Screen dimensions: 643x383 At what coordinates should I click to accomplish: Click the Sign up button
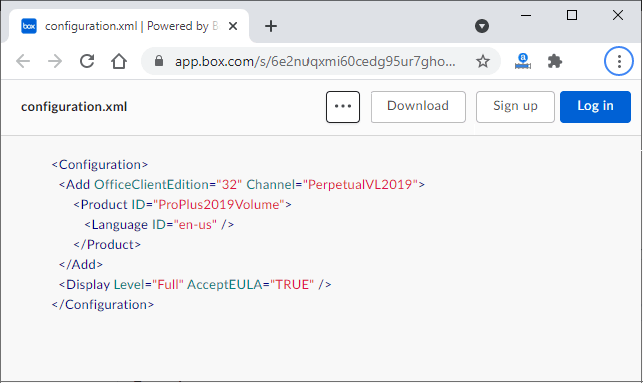515,107
